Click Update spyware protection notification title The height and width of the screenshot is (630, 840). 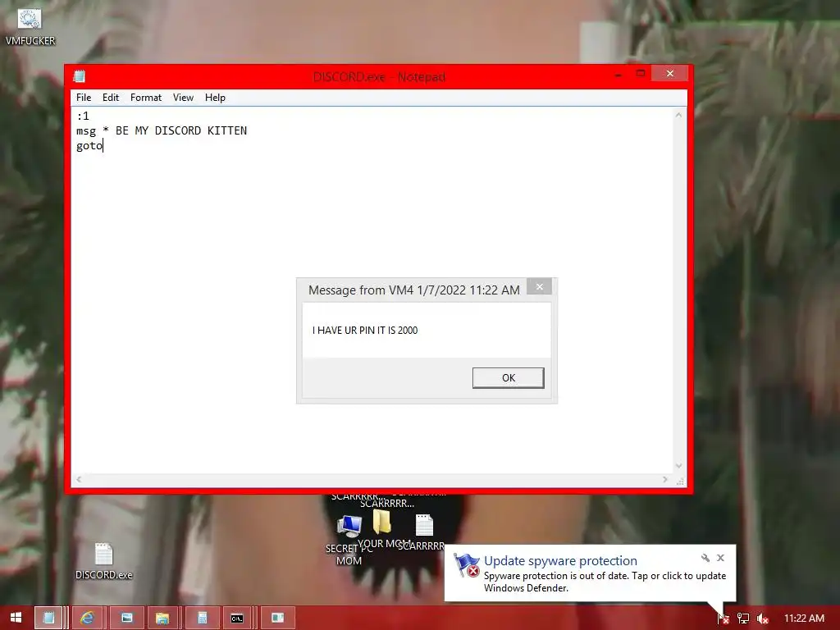coord(560,560)
